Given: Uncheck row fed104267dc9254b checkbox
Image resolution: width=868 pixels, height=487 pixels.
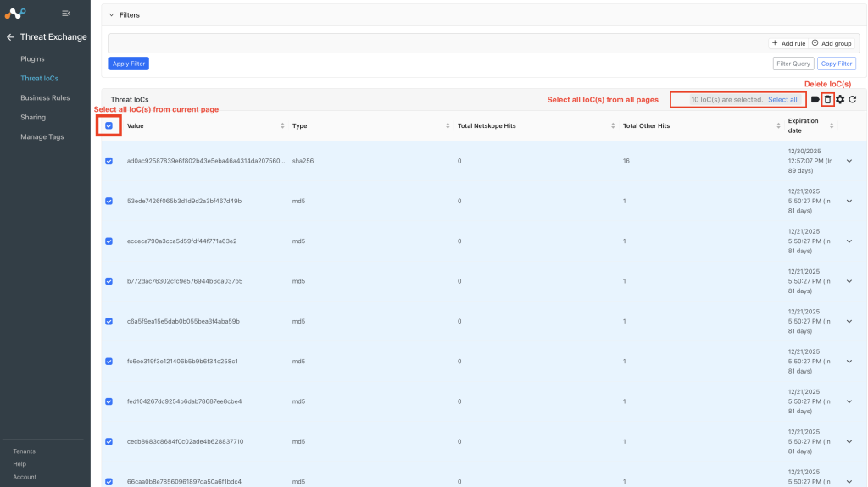Looking at the screenshot, I should pyautogui.click(x=109, y=401).
